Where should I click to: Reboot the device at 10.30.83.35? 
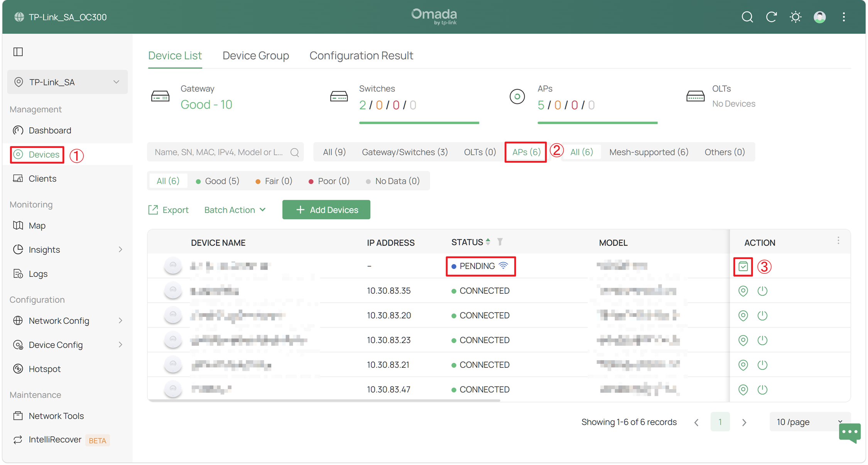point(762,291)
